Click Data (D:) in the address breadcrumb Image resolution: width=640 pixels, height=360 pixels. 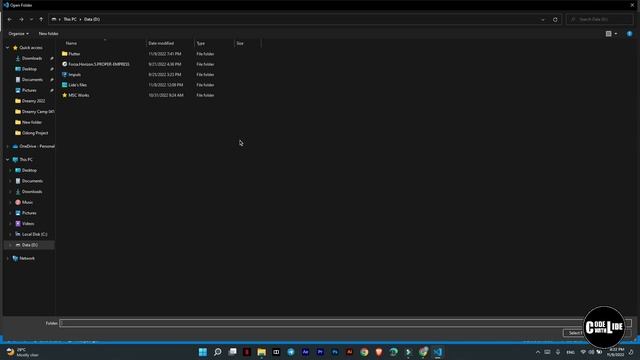(x=92, y=19)
